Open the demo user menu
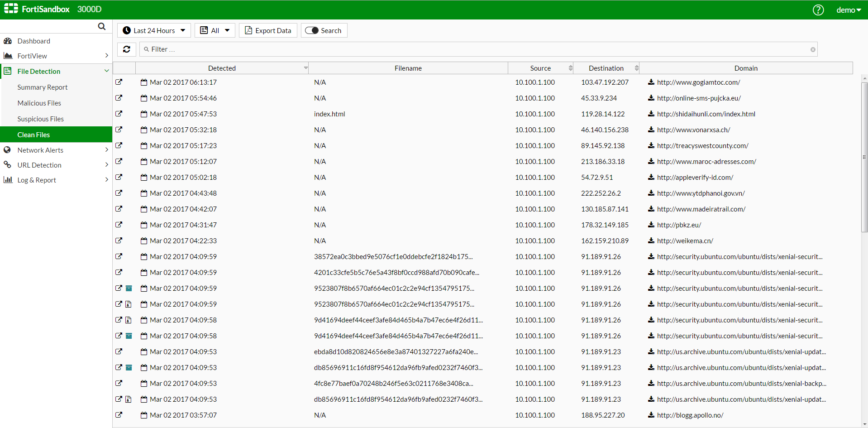 point(849,10)
